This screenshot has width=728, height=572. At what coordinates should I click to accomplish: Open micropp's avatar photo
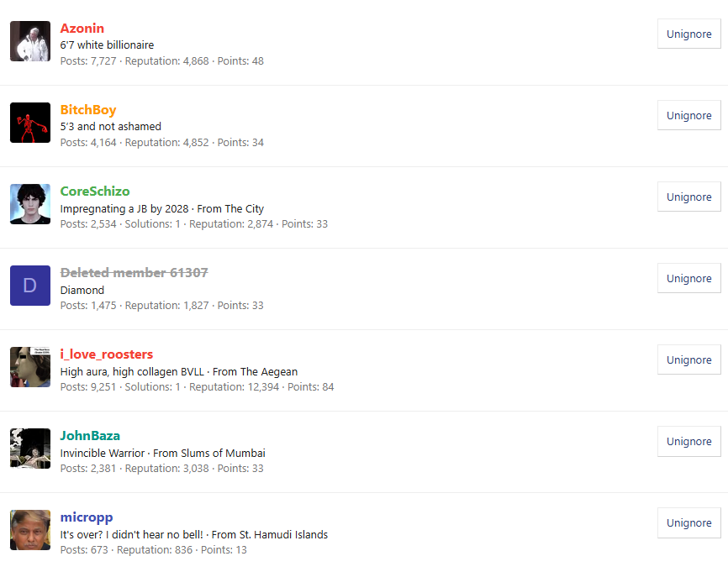pos(30,530)
